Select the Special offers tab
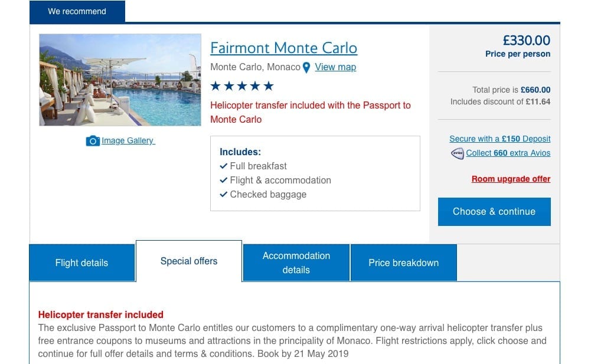 (x=189, y=261)
